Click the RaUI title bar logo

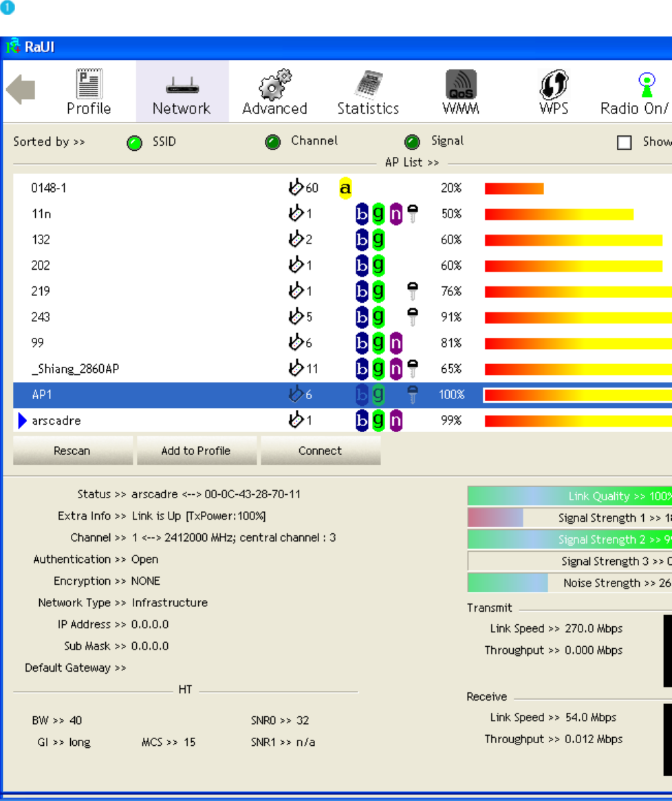point(12,46)
